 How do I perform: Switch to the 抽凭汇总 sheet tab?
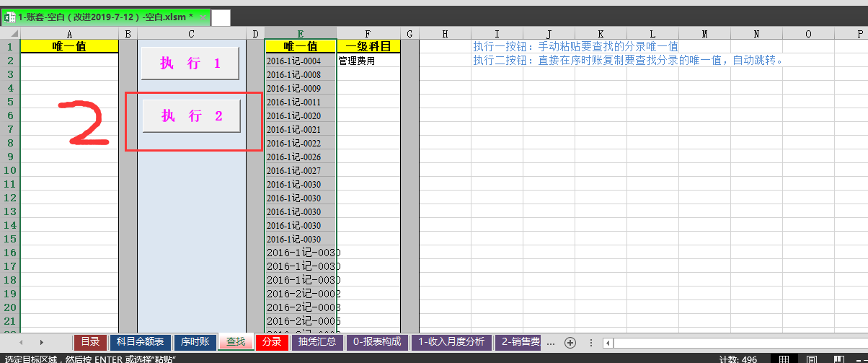[317, 342]
